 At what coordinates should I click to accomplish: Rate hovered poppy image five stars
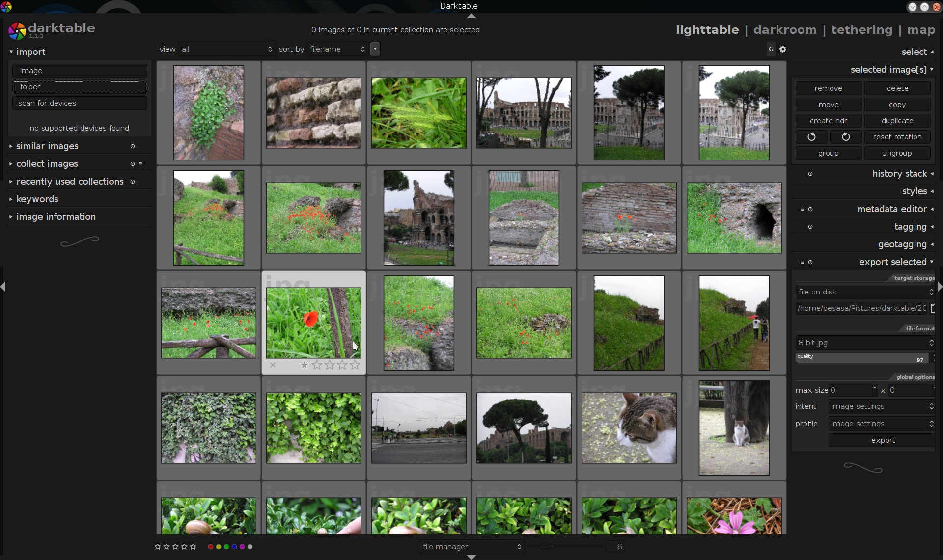point(355,365)
